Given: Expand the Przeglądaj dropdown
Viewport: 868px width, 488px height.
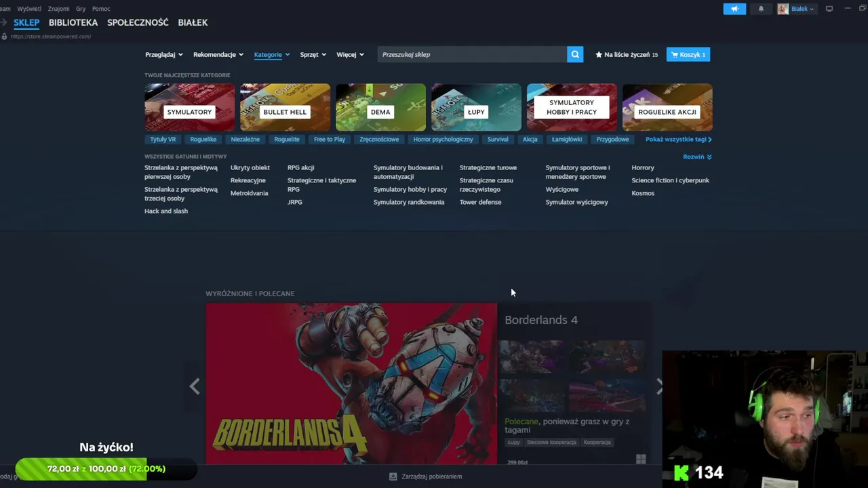Looking at the screenshot, I should (x=164, y=54).
